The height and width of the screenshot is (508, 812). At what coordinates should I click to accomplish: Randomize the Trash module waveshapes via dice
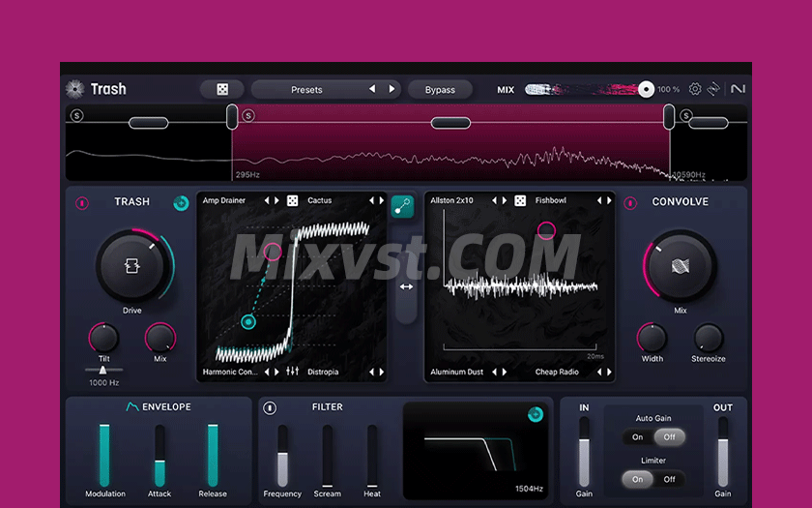pos(292,200)
